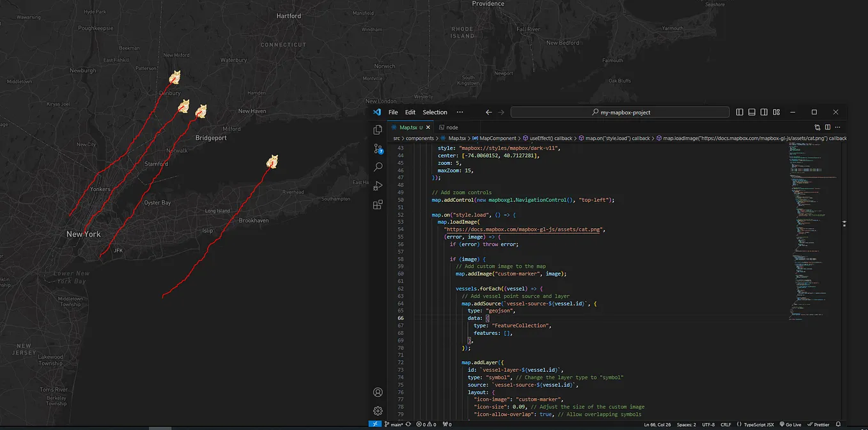Toggle the Panel visibility layout icon
Image resolution: width=868 pixels, height=430 pixels.
(x=752, y=112)
